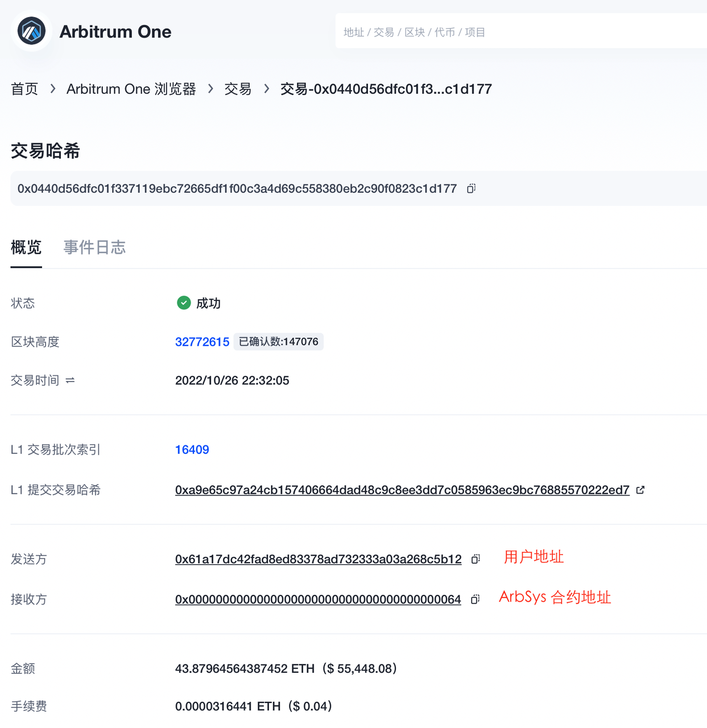This screenshot has height=728, width=707.
Task: Open block height 32772615
Action: click(202, 342)
